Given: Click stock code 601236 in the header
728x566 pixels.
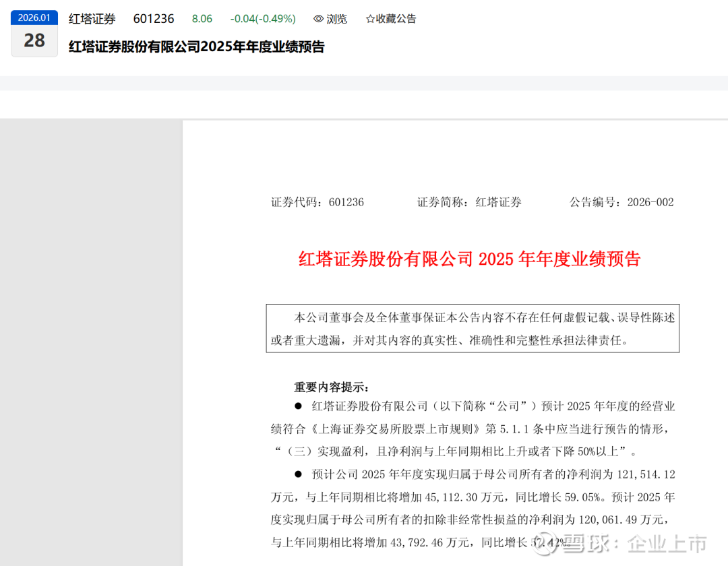Looking at the screenshot, I should coord(154,19).
